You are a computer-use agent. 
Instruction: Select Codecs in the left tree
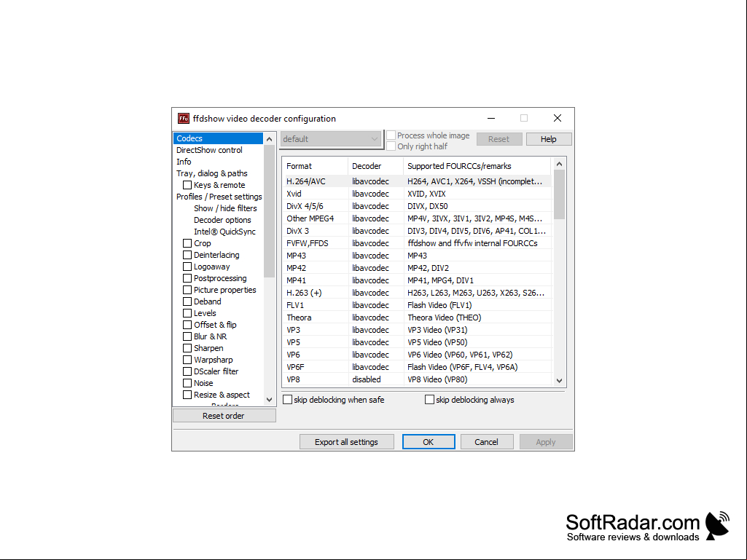(x=218, y=138)
